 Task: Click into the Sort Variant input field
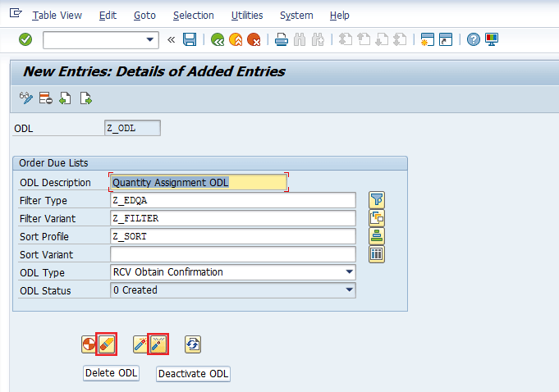232,254
